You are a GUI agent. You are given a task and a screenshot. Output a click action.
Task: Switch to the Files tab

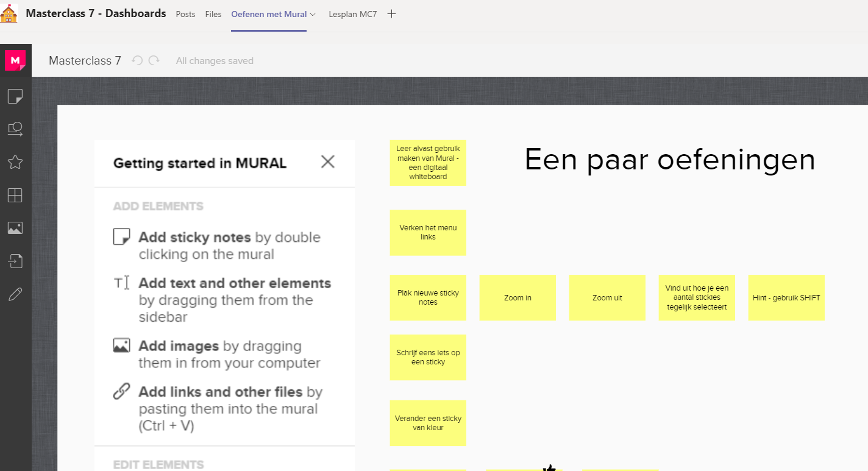213,14
